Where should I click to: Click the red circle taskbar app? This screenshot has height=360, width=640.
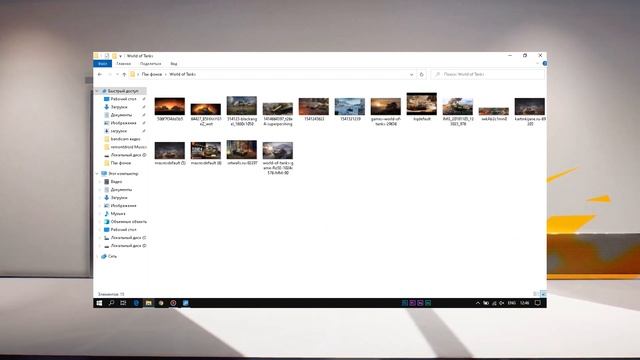coord(173,303)
